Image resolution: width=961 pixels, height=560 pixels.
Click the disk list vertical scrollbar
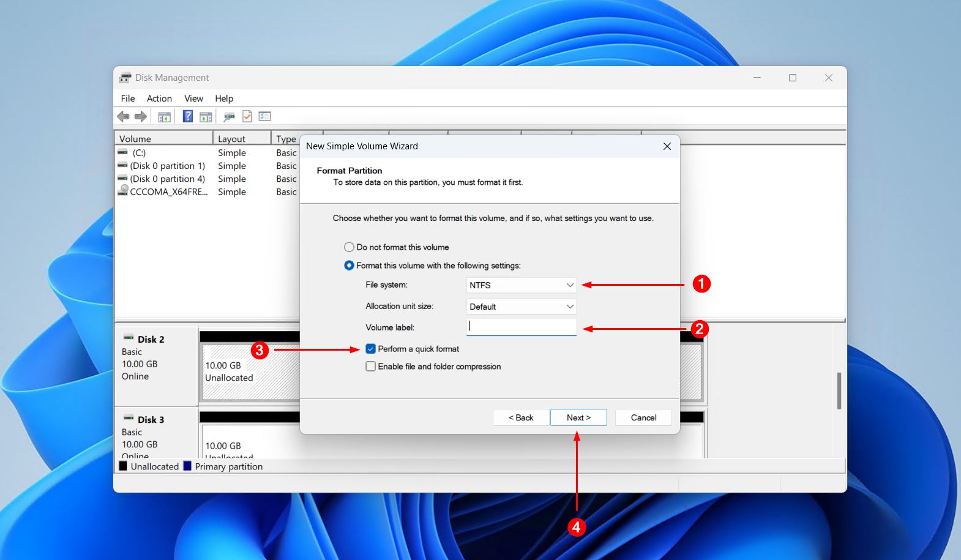pyautogui.click(x=839, y=390)
